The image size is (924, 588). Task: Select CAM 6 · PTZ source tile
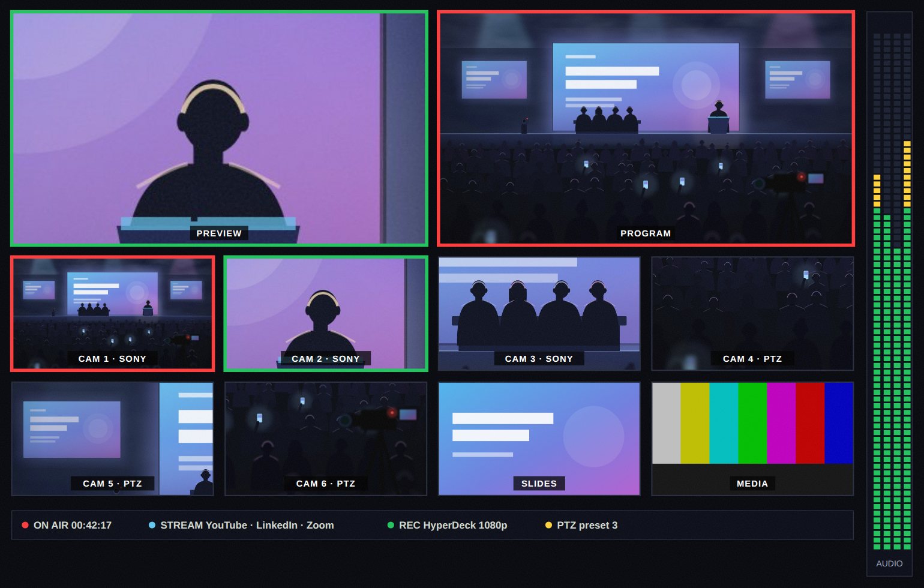(x=326, y=439)
